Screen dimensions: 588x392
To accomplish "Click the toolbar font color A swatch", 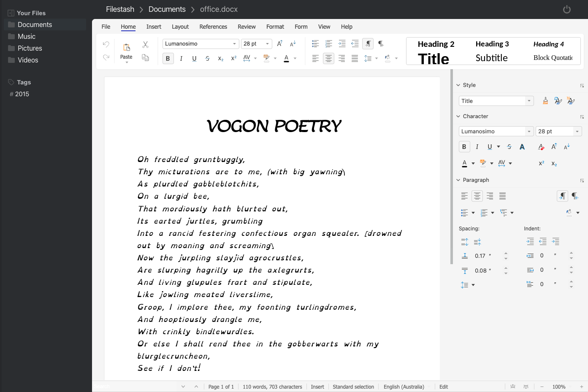I will pyautogui.click(x=286, y=59).
